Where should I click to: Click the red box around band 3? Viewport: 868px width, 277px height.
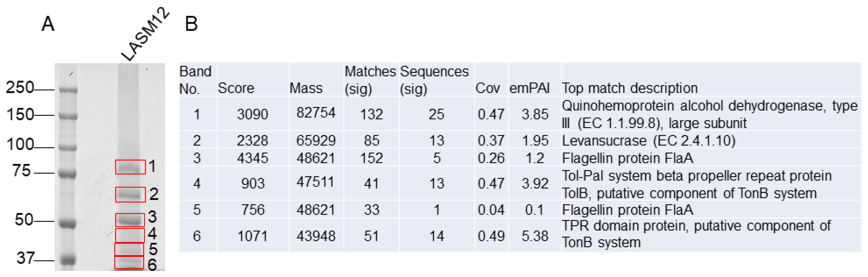click(130, 220)
